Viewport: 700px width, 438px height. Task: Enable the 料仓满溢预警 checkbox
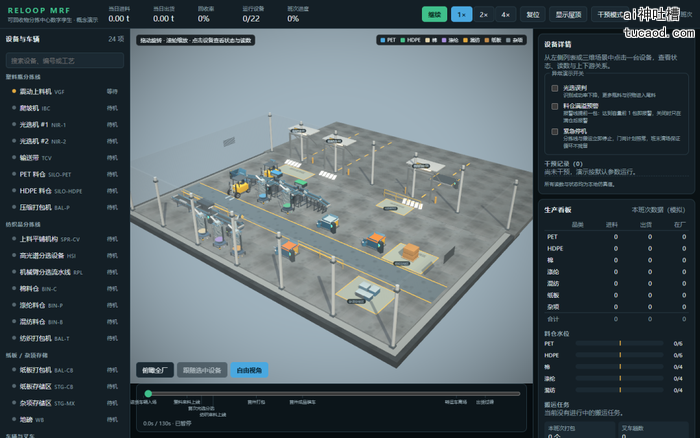(554, 106)
